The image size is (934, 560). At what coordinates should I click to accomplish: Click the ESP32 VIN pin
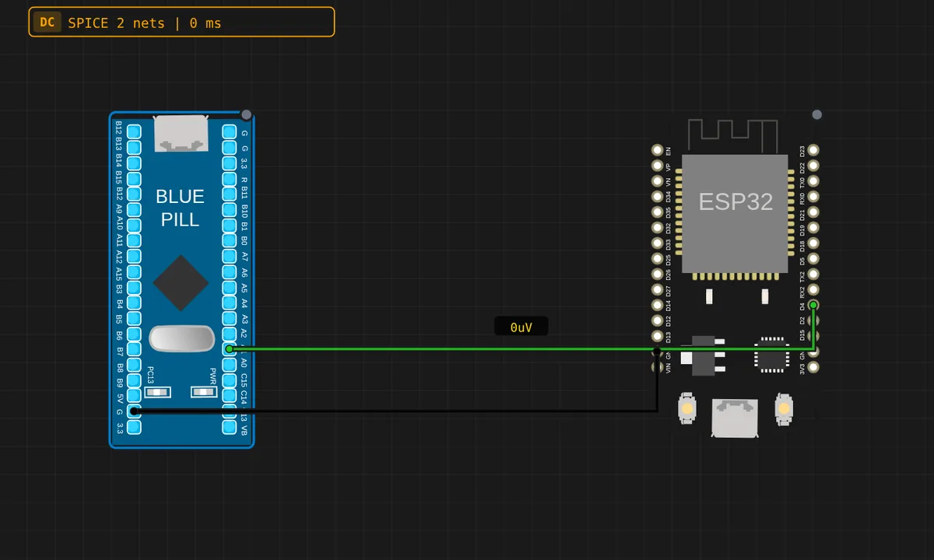(657, 367)
